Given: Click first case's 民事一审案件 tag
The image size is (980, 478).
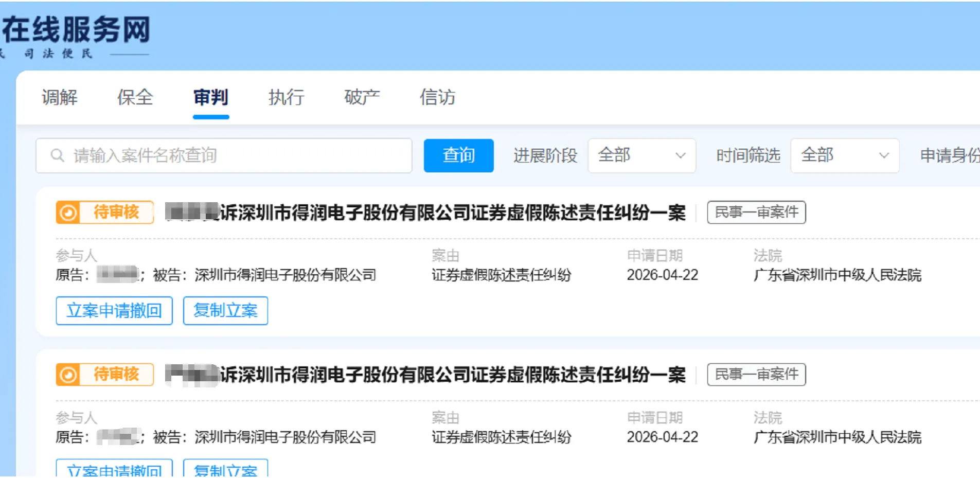Looking at the screenshot, I should 756,213.
